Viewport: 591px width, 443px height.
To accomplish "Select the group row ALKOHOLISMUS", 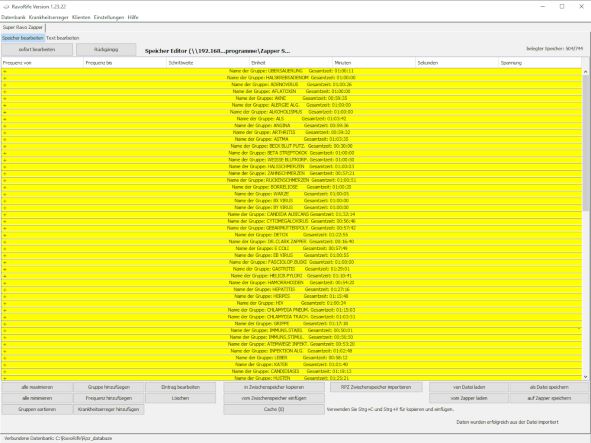I will click(x=292, y=112).
